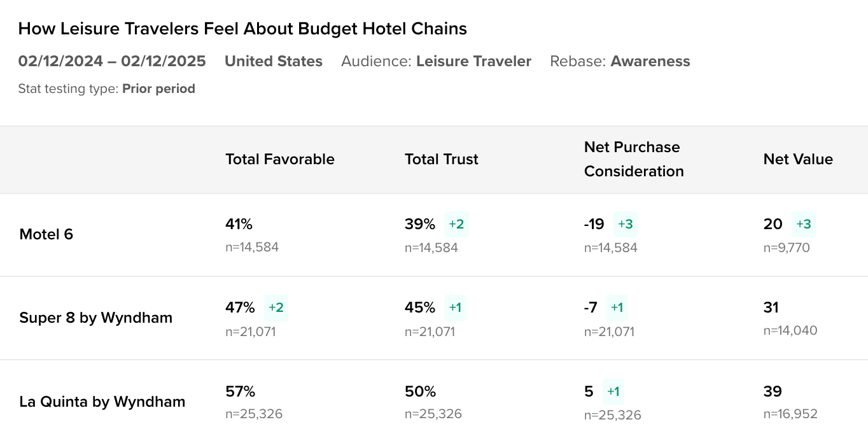Screen dimensions: 868x429
Task: Click the Total Favorable column header
Action: pyautogui.click(x=279, y=159)
